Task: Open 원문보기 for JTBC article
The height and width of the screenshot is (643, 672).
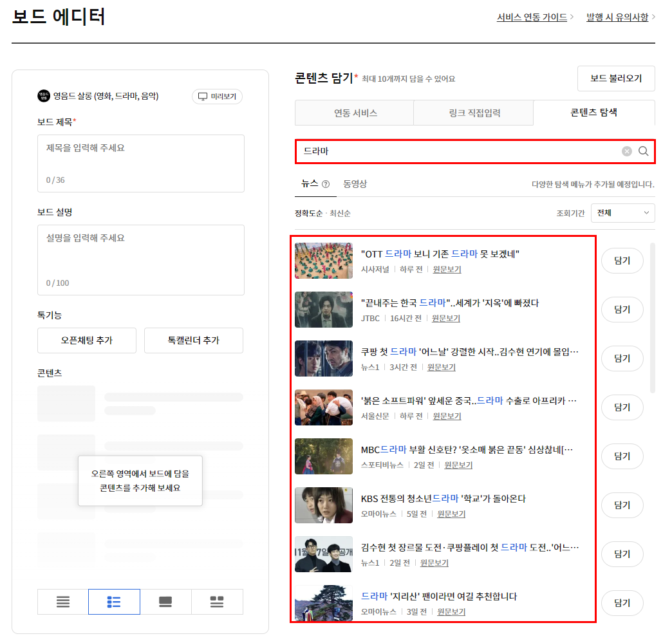Action: (x=445, y=318)
